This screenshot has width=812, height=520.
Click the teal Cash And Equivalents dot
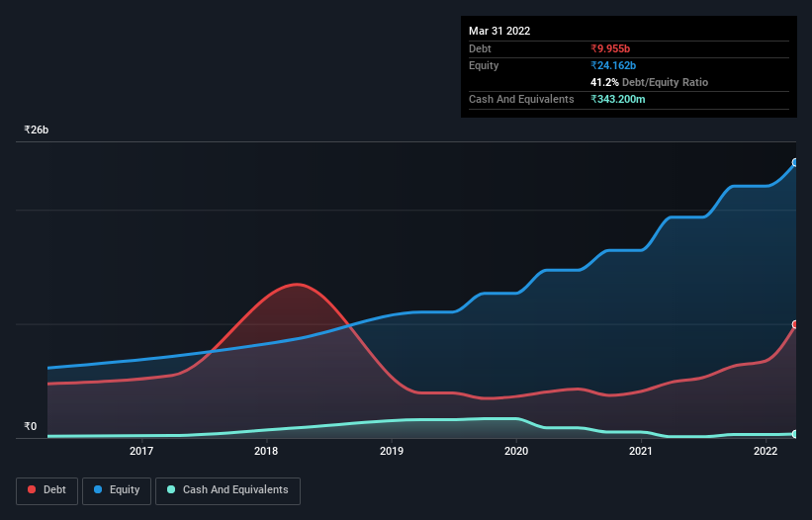[171, 489]
